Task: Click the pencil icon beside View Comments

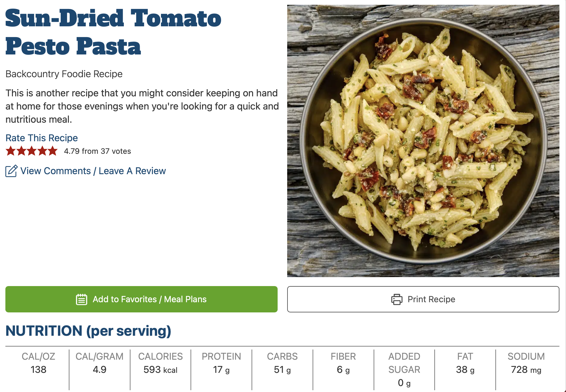Action: (11, 171)
